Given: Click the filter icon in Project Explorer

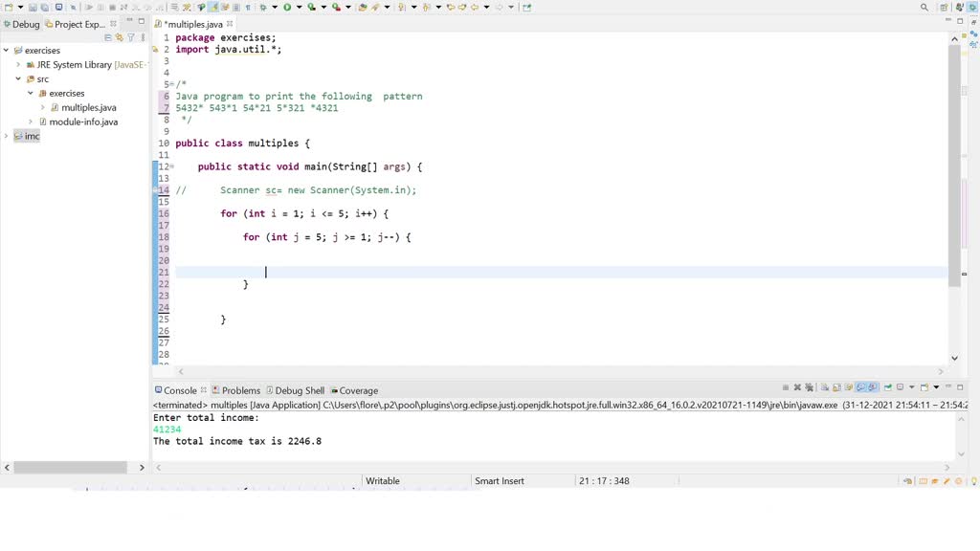Looking at the screenshot, I should [130, 37].
